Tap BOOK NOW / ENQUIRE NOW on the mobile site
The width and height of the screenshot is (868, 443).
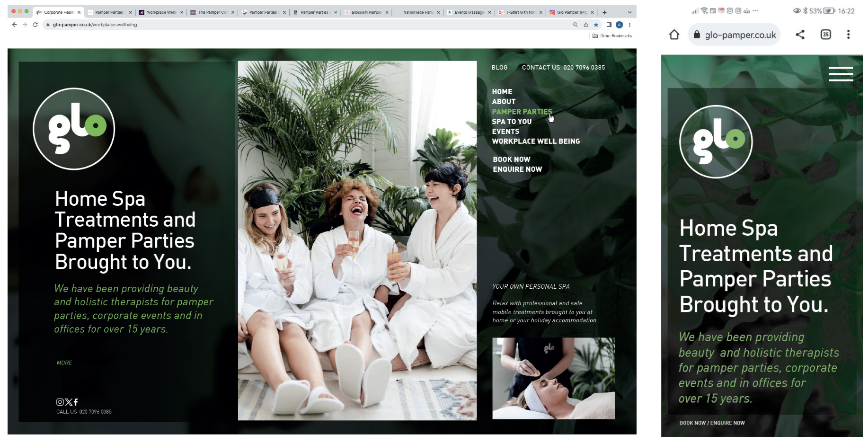pyautogui.click(x=712, y=423)
